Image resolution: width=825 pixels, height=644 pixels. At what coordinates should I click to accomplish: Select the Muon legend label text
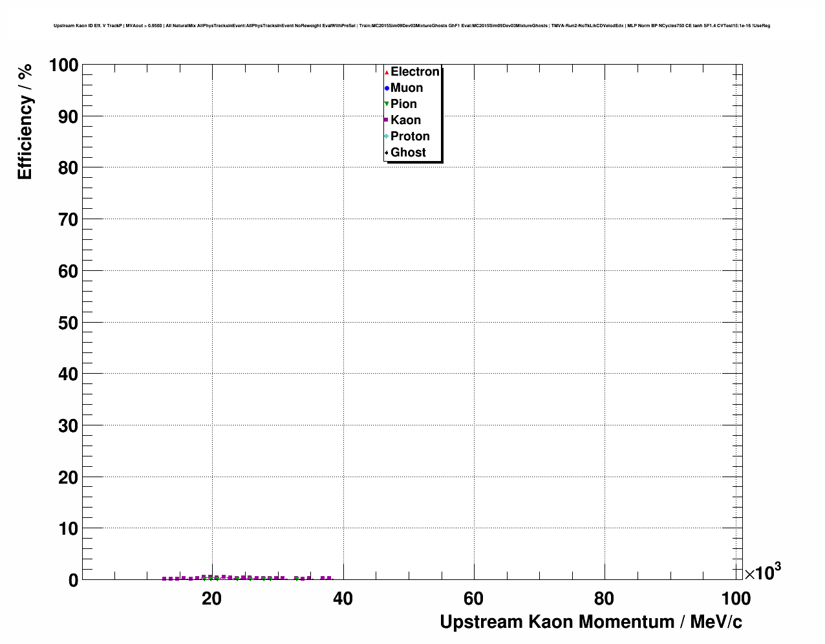coord(407,88)
